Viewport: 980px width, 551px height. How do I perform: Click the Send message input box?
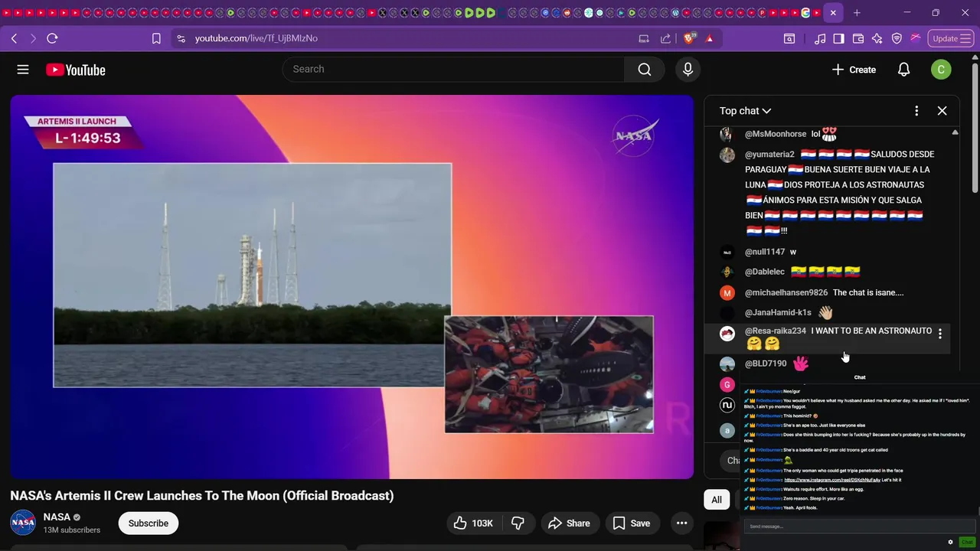click(x=860, y=527)
